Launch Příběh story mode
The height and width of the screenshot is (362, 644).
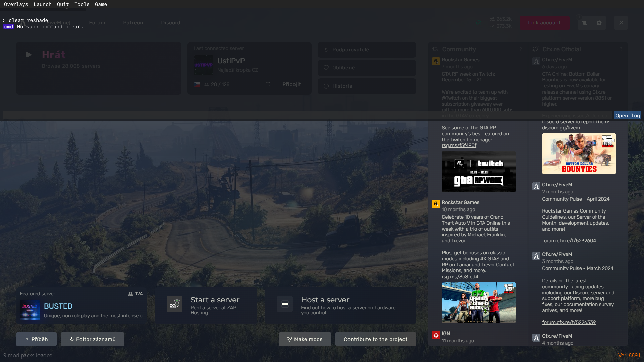pyautogui.click(x=36, y=339)
